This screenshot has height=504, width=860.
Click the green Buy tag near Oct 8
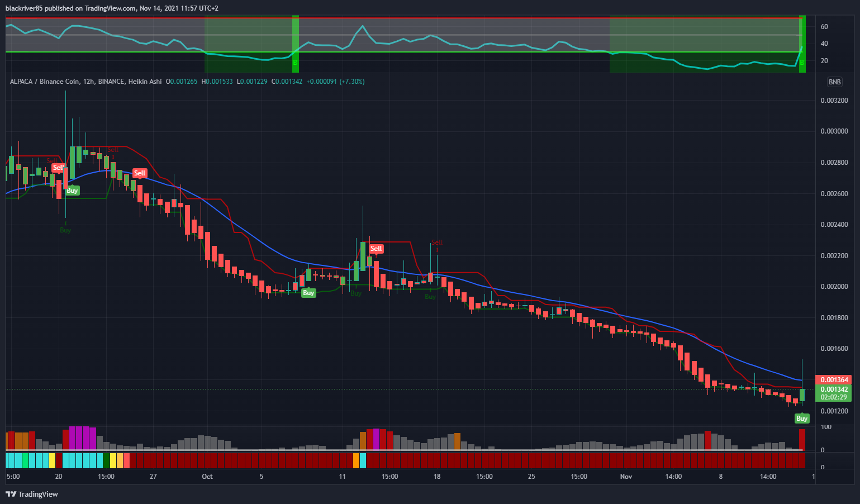click(x=308, y=293)
